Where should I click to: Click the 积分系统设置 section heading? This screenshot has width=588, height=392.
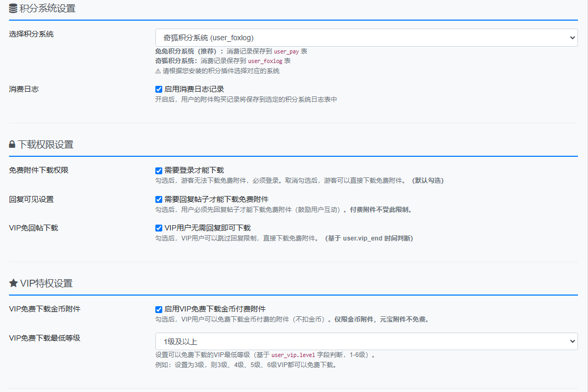[47, 8]
